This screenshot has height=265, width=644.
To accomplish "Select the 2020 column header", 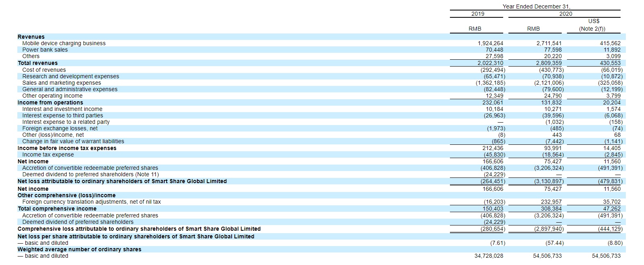I will [566, 14].
